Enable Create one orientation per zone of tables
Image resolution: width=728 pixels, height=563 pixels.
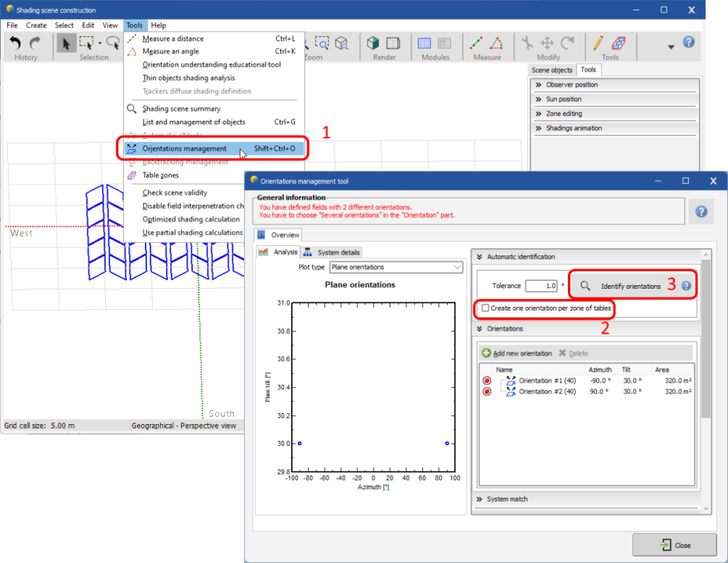[486, 308]
